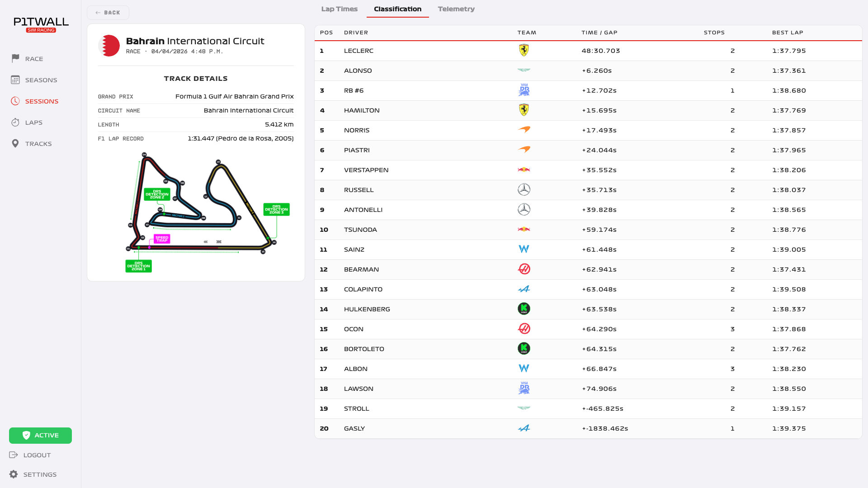Click Gasly's Alpine team logo
The height and width of the screenshot is (488, 868).
(x=524, y=428)
